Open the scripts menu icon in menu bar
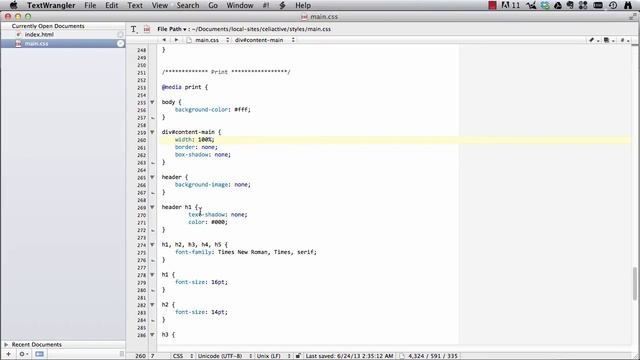The width and height of the screenshot is (640, 360). 282,5
